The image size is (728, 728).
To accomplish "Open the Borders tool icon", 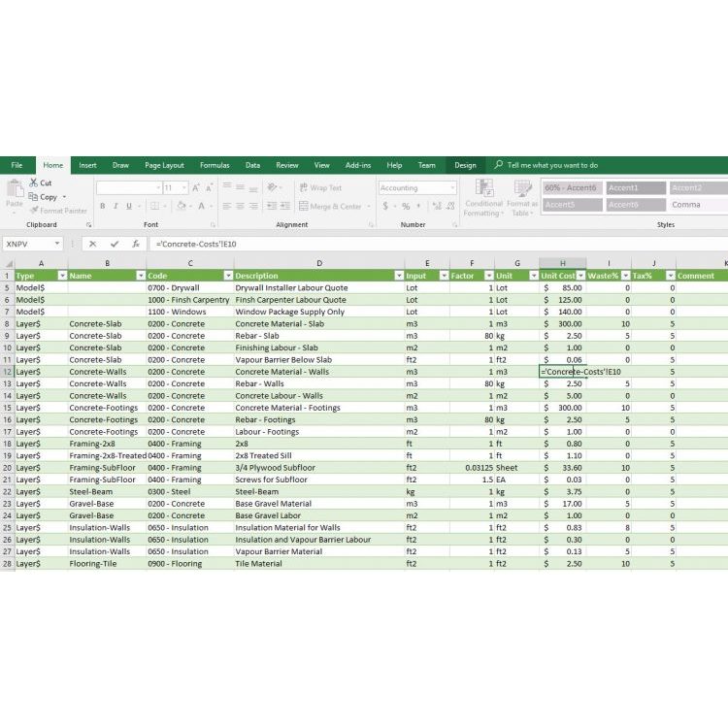I will coord(154,206).
